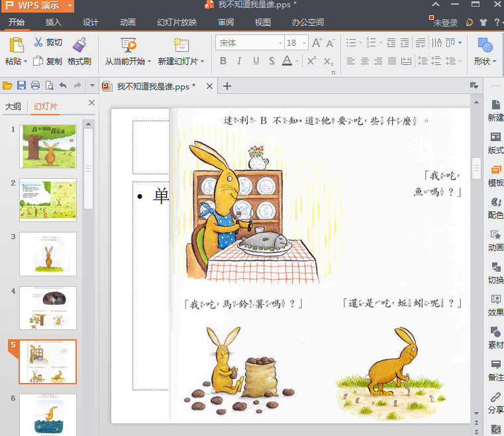Start slideshow from current slide (从当前开始)
The width and height of the screenshot is (504, 436).
click(x=128, y=45)
